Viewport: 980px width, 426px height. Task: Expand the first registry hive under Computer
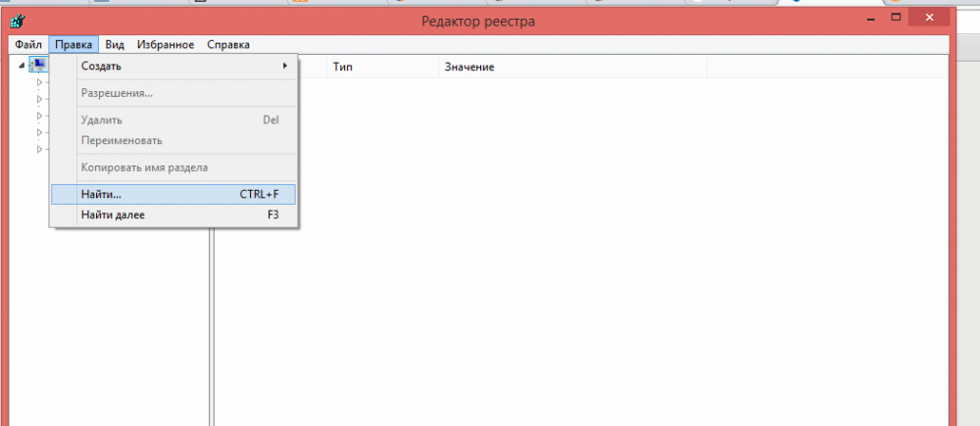[x=40, y=82]
